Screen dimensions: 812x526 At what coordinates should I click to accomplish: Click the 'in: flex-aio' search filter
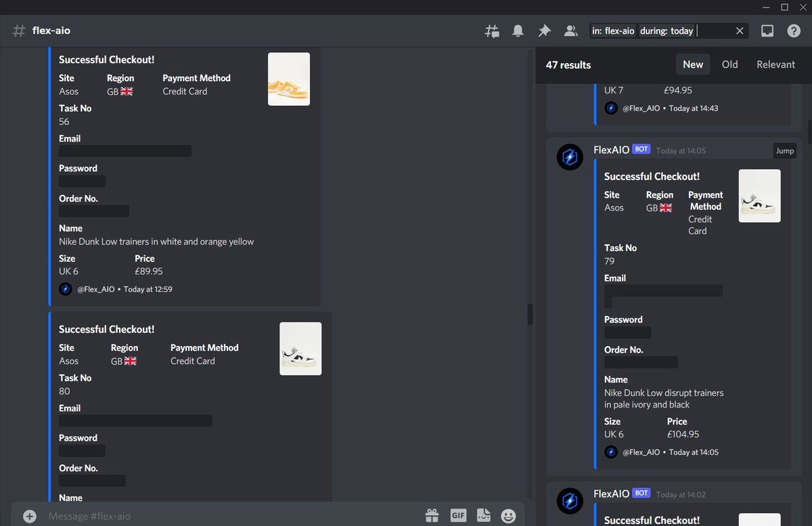coord(613,30)
